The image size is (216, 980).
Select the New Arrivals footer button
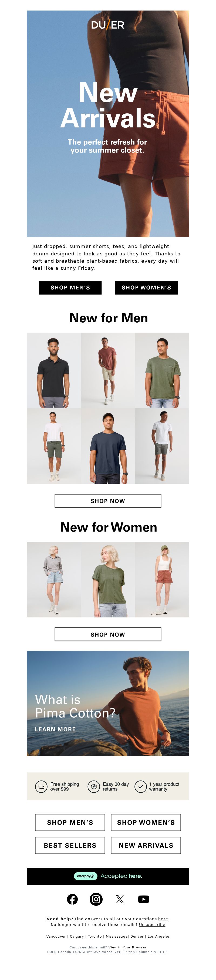click(146, 845)
